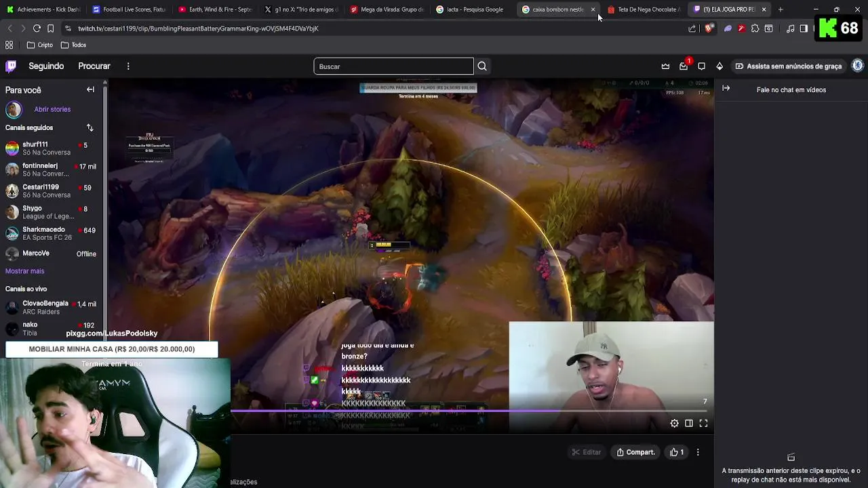Viewport: 868px width, 488px height.
Task: Bookmark this page in address bar
Action: coord(50,28)
